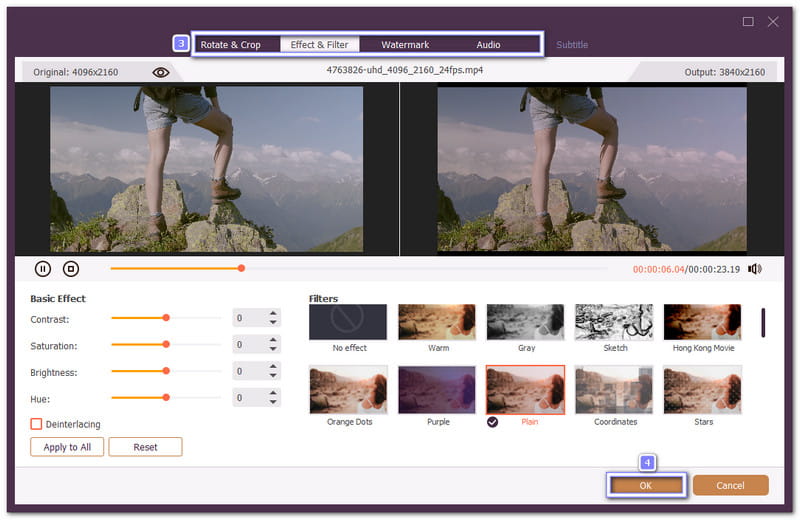This screenshot has height=520, width=800.
Task: Decrease Contrast value with down arrow
Action: [273, 323]
